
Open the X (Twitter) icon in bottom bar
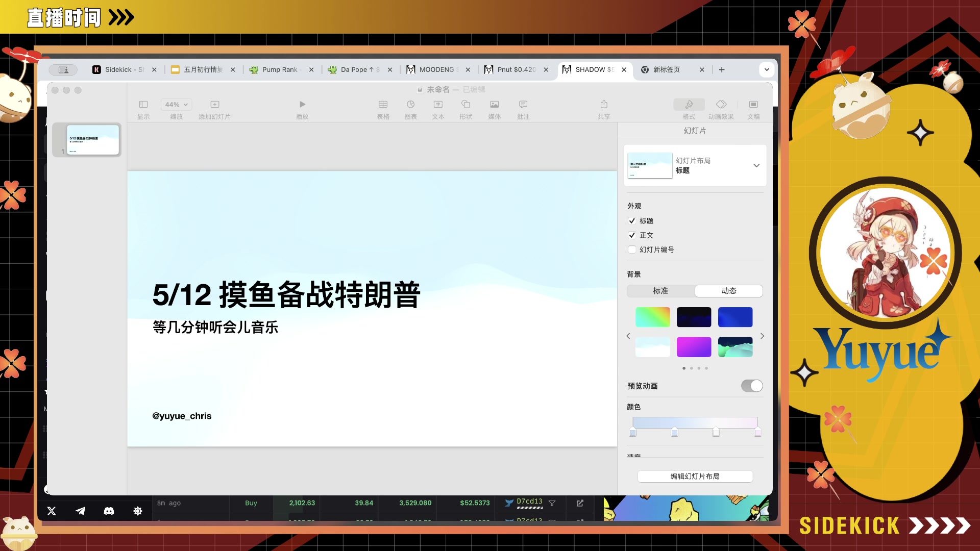[x=52, y=511]
